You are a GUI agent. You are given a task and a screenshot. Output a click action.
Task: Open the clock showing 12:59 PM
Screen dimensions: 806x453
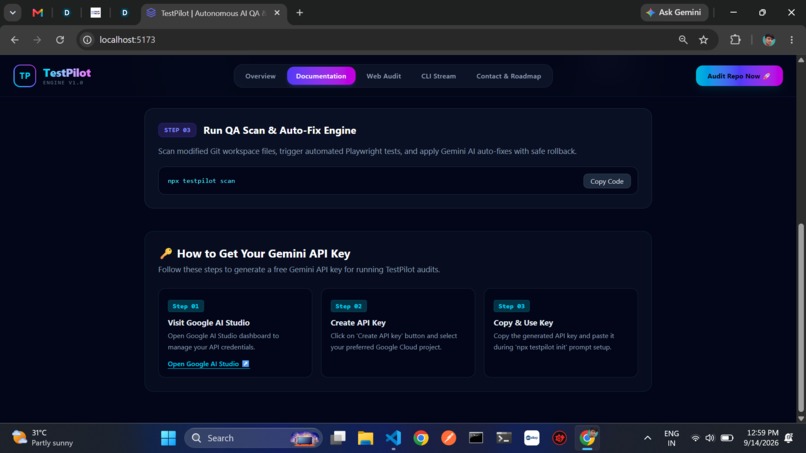click(x=761, y=438)
